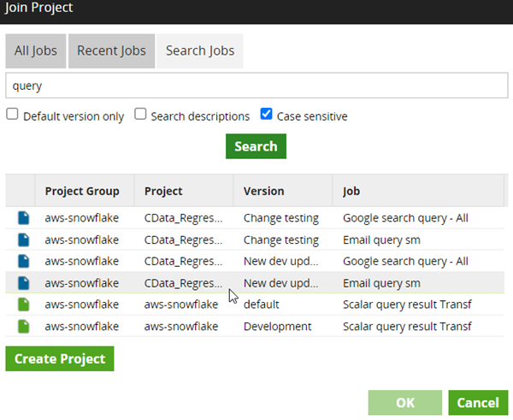
Task: Click 'CData_Regres...' in first table row
Action: (x=183, y=218)
